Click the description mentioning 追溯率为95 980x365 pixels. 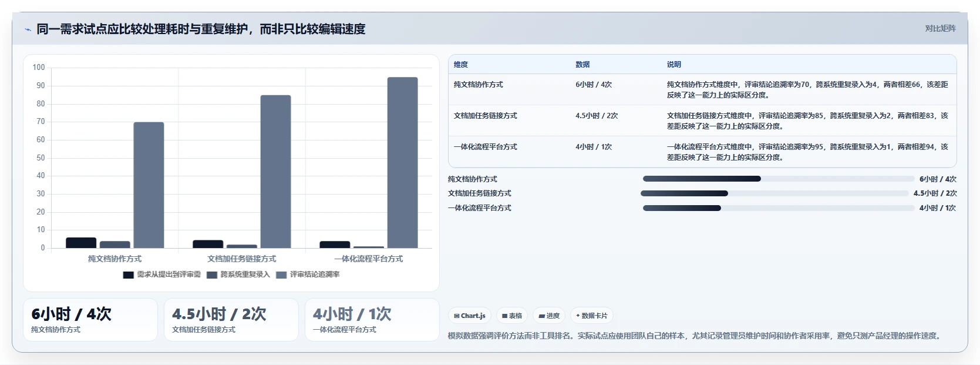pos(807,152)
